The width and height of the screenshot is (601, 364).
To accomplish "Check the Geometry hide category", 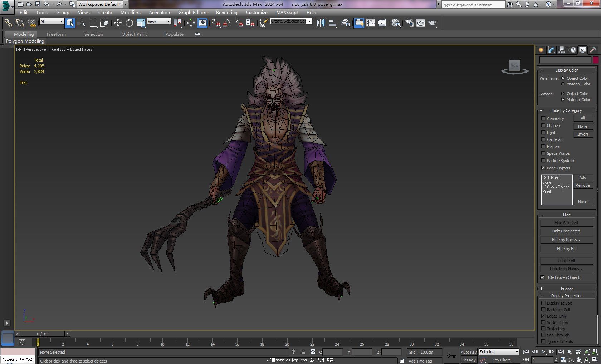I will coord(543,119).
